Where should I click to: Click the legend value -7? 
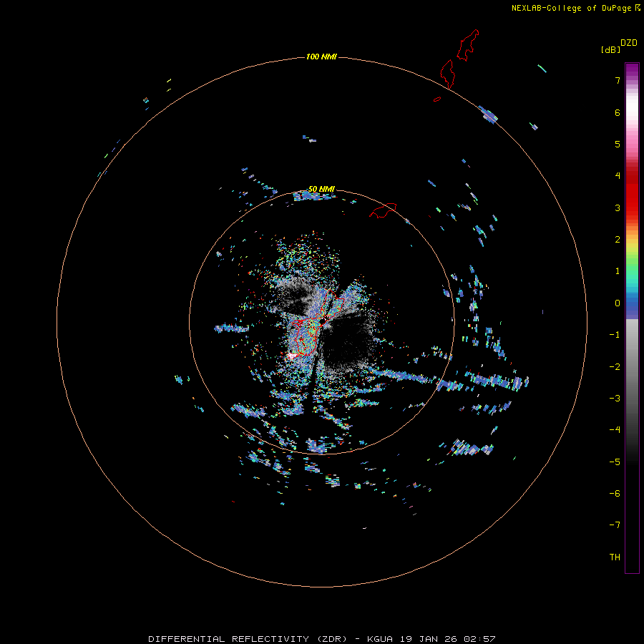point(615,525)
